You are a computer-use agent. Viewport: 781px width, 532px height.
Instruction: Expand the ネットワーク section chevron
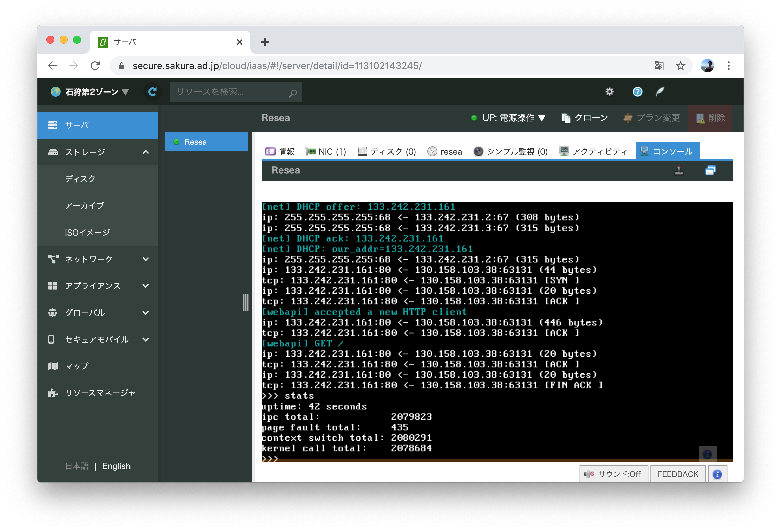[x=146, y=259]
